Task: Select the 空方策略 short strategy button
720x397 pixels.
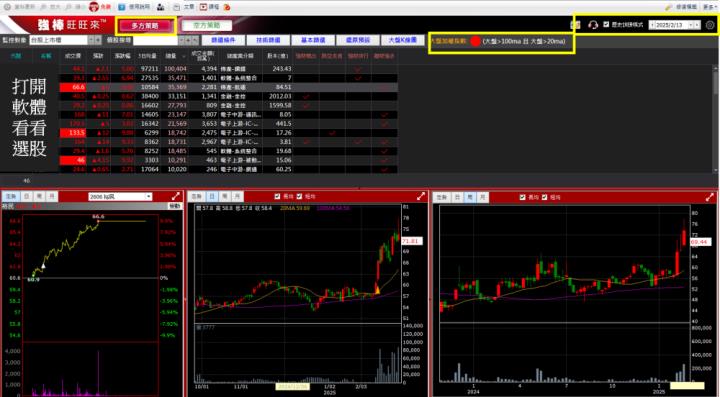Action: pyautogui.click(x=207, y=26)
